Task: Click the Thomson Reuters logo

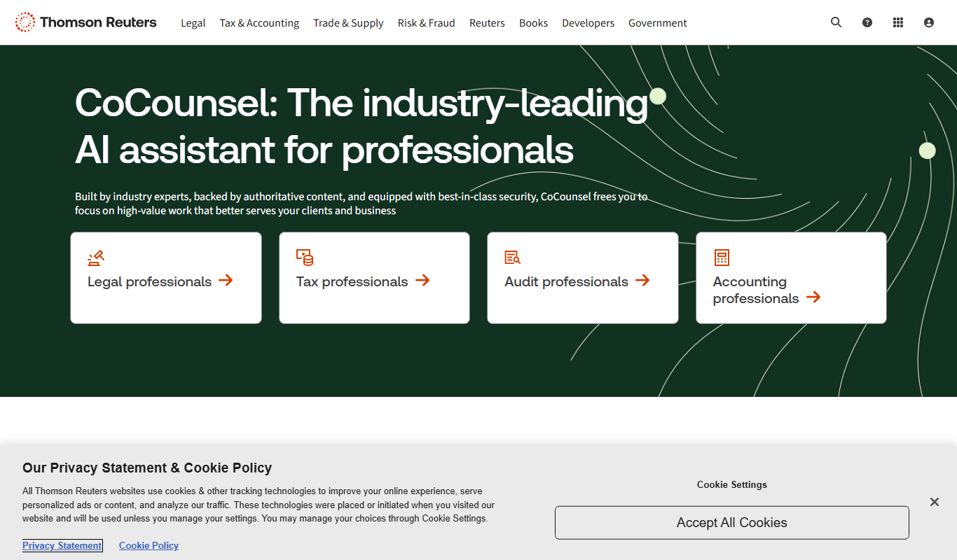Action: click(x=85, y=22)
